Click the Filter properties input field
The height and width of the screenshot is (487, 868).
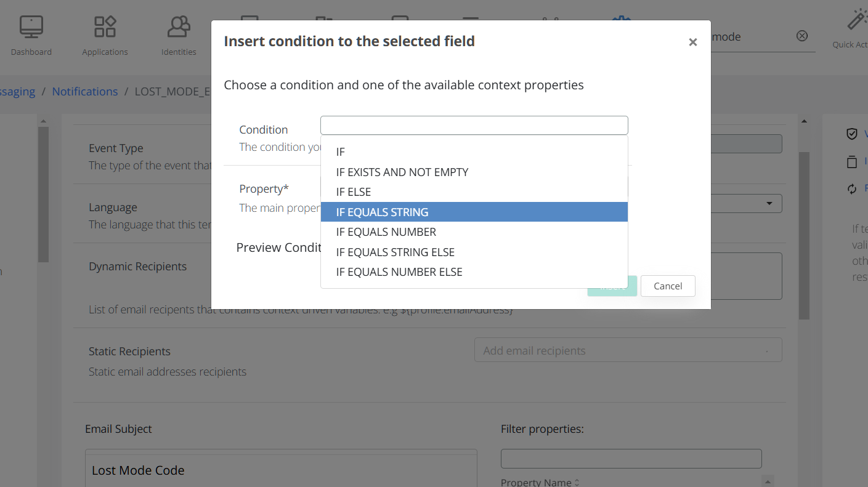point(631,459)
